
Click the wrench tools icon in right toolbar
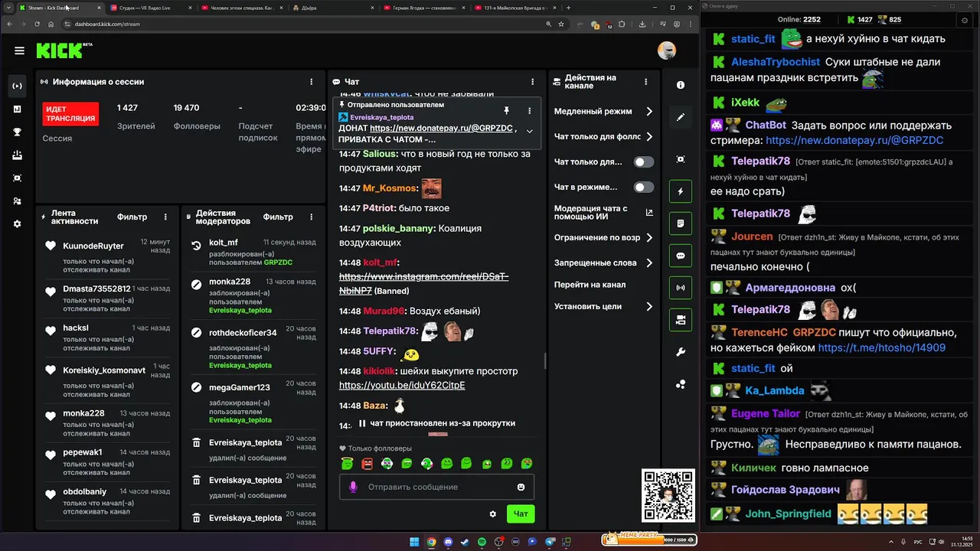point(681,352)
